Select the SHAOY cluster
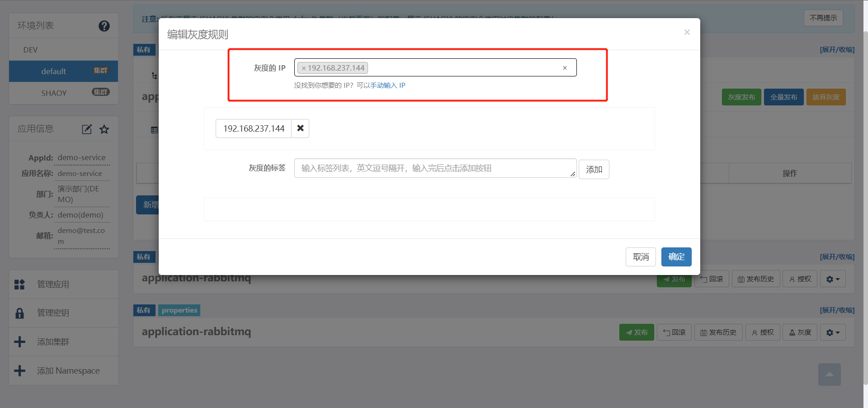868x408 pixels. (54, 93)
